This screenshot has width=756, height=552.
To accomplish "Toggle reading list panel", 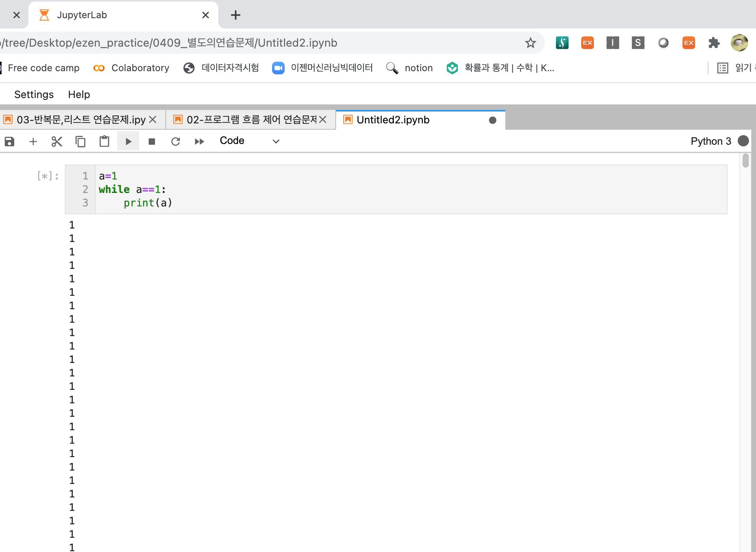I will (723, 68).
